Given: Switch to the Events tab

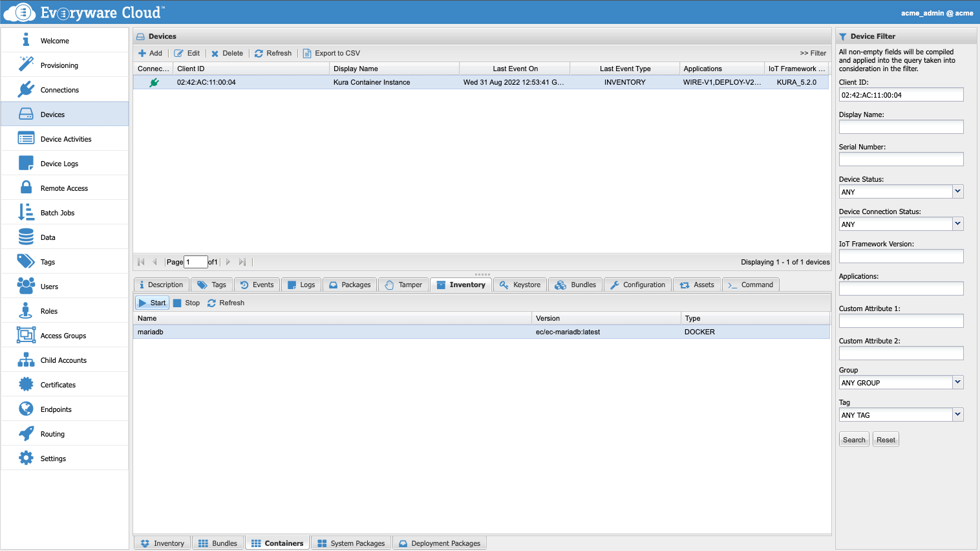Looking at the screenshot, I should point(257,285).
